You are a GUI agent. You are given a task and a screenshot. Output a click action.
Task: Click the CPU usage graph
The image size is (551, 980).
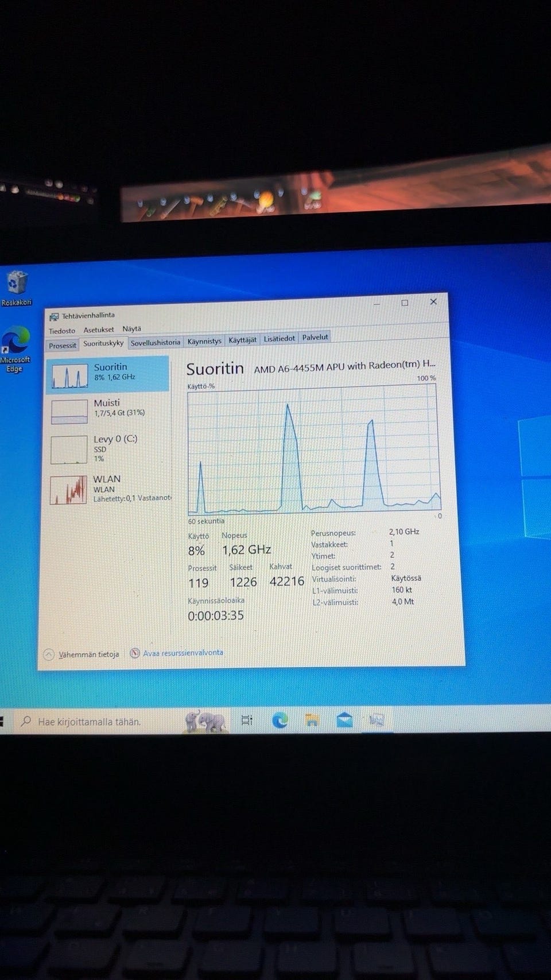(x=314, y=450)
